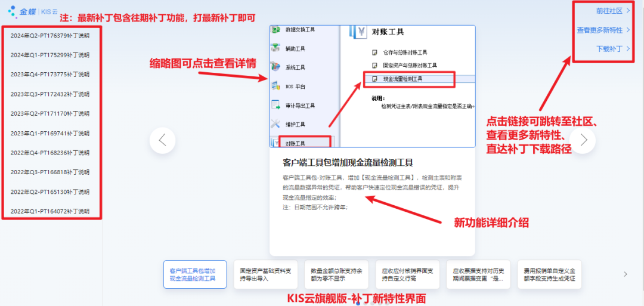Go to the previous feature slide arrow
Viewport: 644px width, 306px height.
tap(163, 140)
